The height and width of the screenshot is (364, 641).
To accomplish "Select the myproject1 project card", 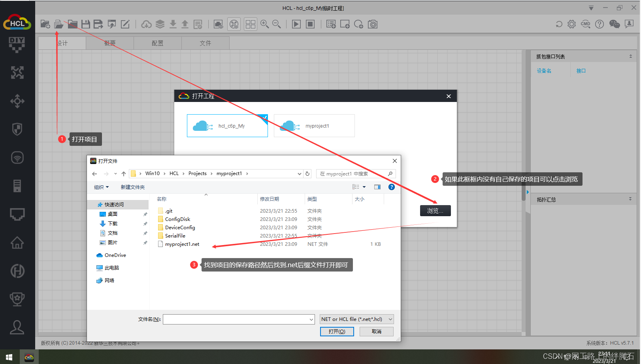I will (x=314, y=126).
